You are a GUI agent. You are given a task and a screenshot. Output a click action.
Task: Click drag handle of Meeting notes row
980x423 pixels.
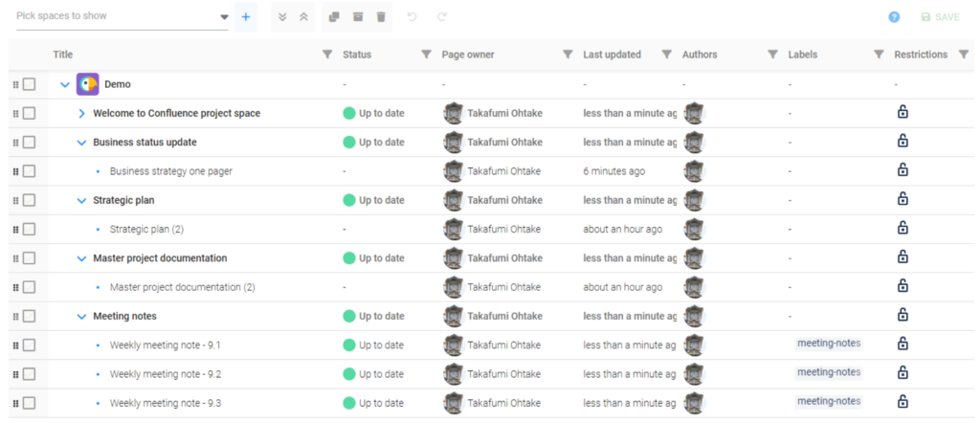click(15, 317)
